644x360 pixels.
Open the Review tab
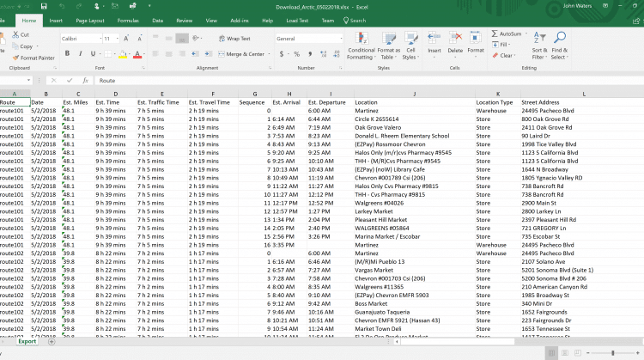[x=185, y=21]
